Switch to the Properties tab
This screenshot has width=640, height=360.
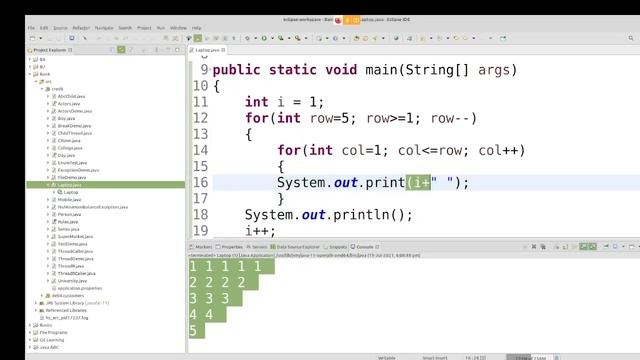(x=229, y=247)
